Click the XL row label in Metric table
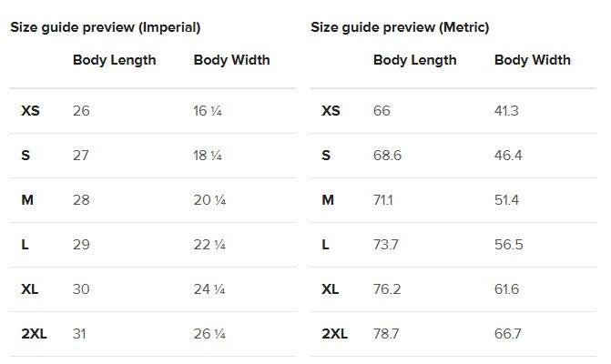This screenshot has height=364, width=611. tap(330, 289)
